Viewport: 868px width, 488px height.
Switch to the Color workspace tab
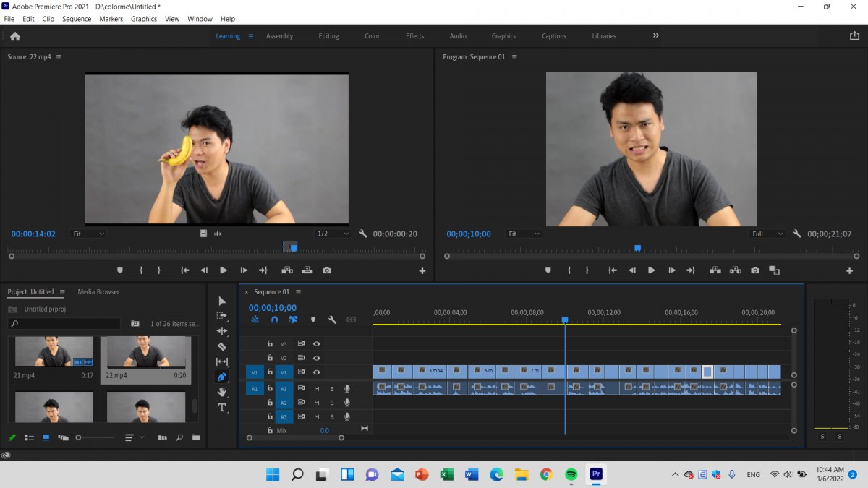point(372,36)
